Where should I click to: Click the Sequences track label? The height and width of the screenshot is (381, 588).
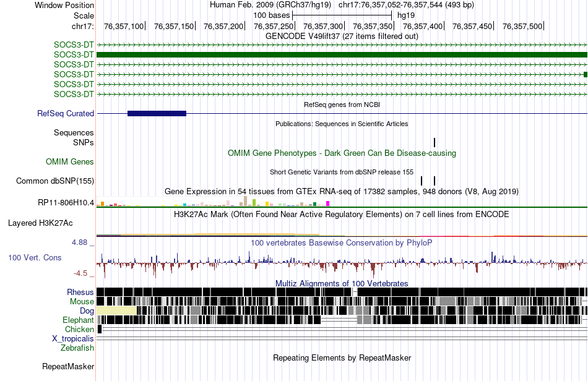(x=74, y=132)
